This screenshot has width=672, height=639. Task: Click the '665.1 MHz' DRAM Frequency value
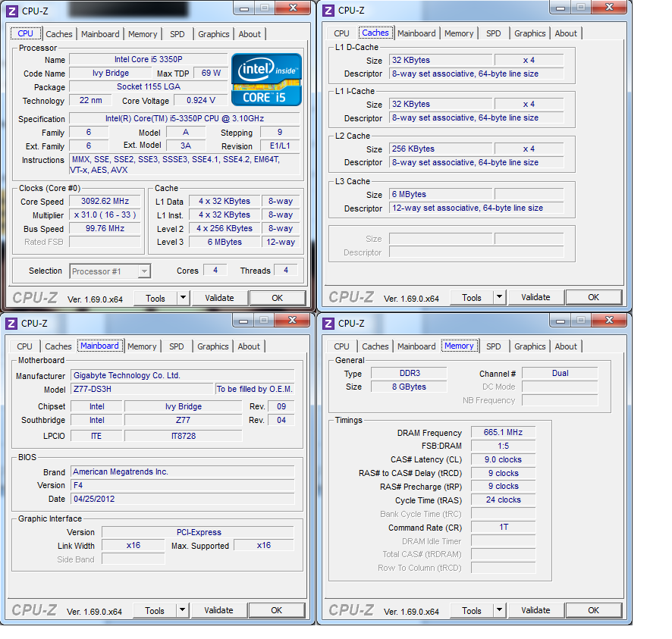pos(503,433)
